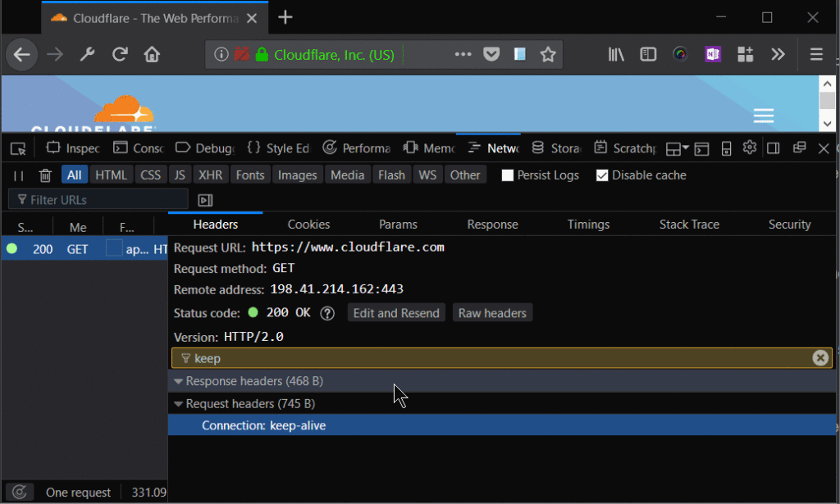Open the Library icon
The width and height of the screenshot is (840, 504).
click(x=616, y=55)
